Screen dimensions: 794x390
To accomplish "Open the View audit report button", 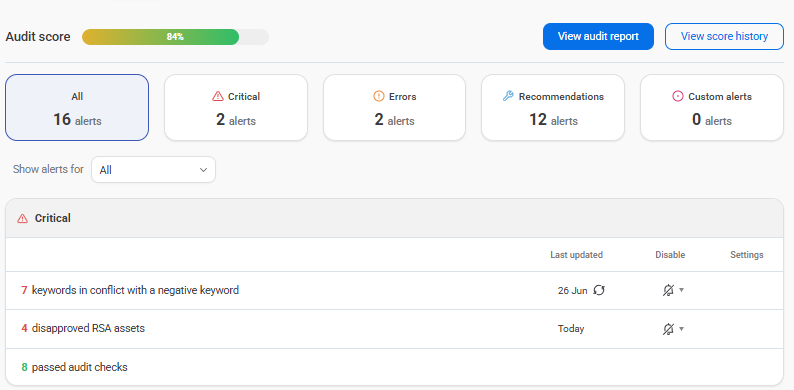I will 598,36.
